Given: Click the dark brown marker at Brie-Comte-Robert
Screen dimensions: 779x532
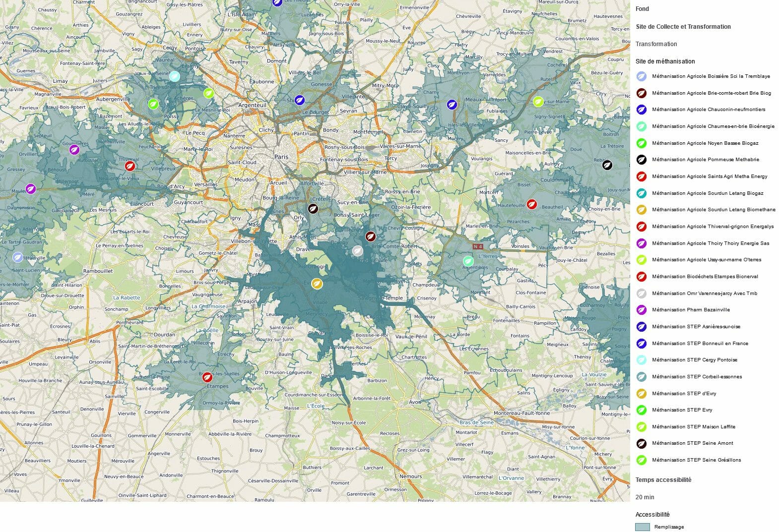Looking at the screenshot, I should point(370,236).
